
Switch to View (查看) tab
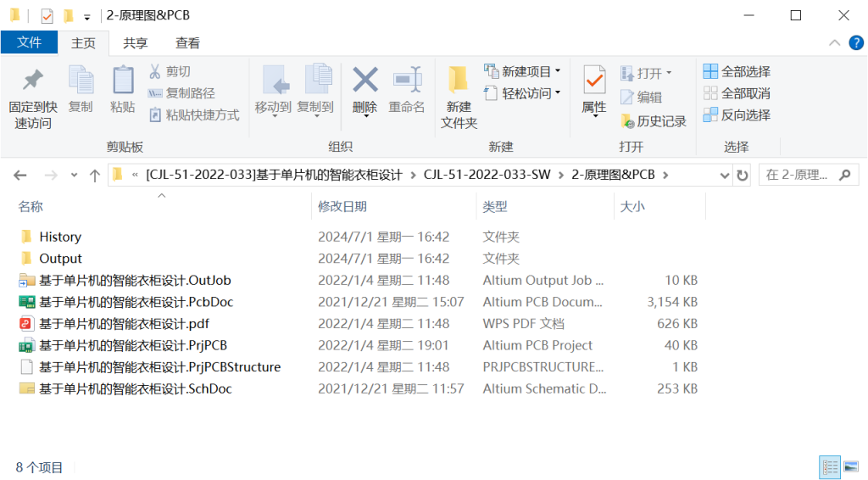187,43
